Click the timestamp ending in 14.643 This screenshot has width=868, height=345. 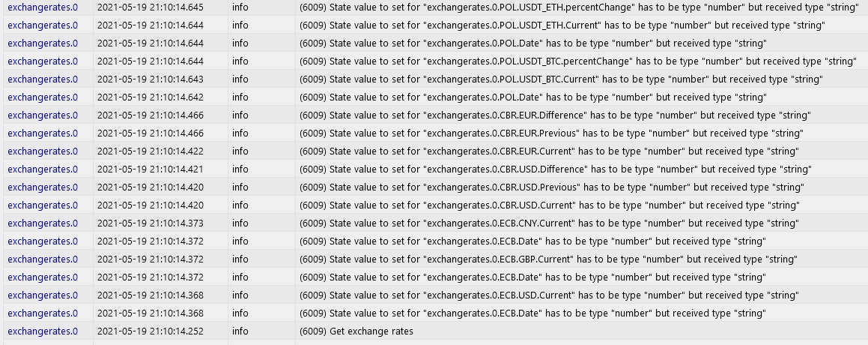150,79
